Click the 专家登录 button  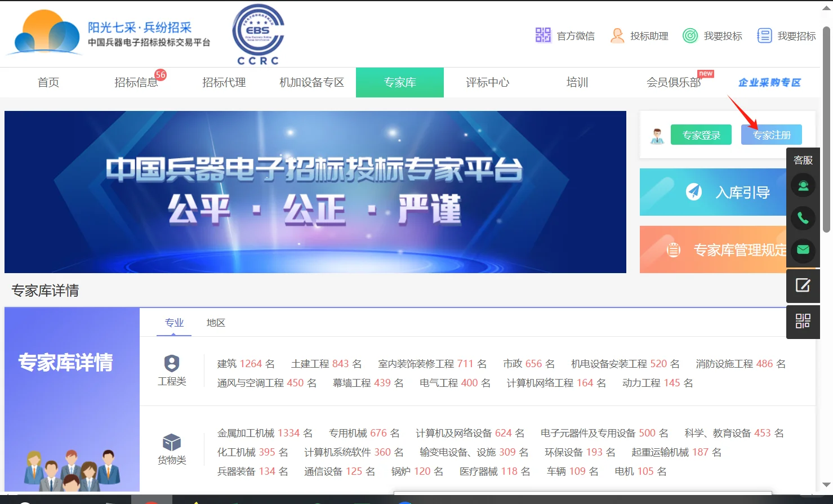pyautogui.click(x=701, y=135)
